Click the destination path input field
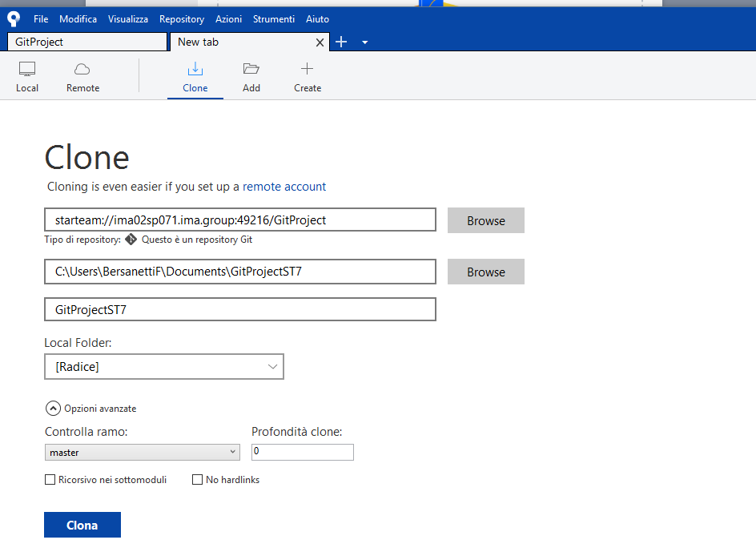Screen dimensions: 756x560 click(x=240, y=272)
